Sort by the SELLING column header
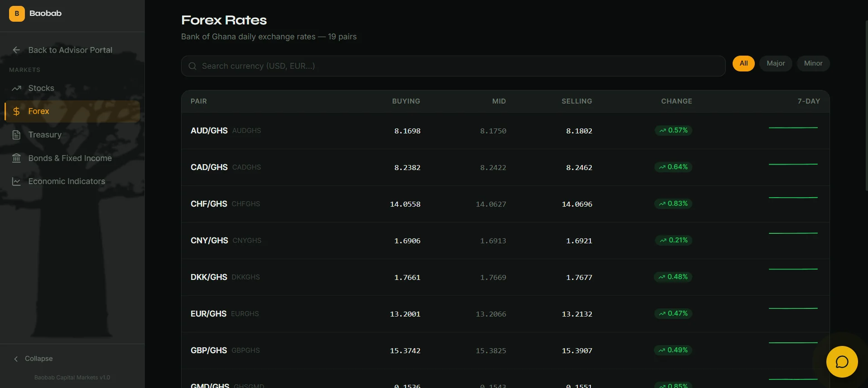The width and height of the screenshot is (868, 388). click(577, 101)
